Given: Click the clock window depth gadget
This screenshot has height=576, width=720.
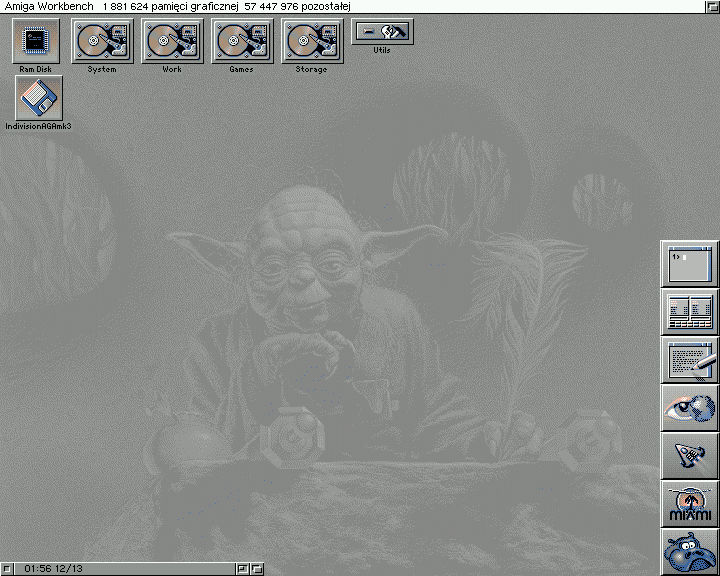Looking at the screenshot, I should coord(257,569).
